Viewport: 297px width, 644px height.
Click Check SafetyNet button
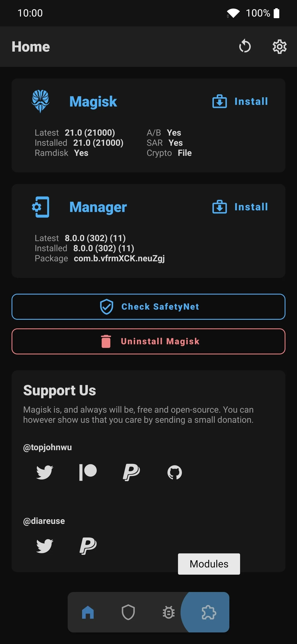point(148,307)
